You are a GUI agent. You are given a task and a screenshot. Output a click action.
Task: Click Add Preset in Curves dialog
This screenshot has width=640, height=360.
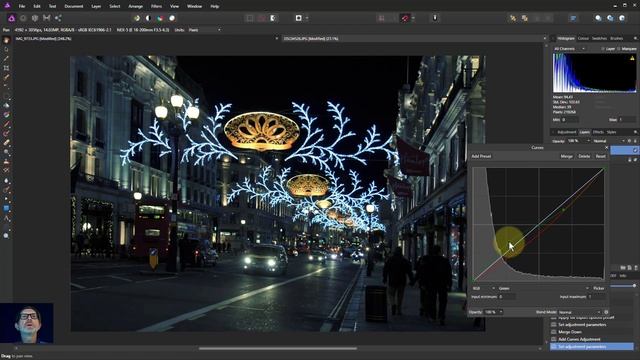pyautogui.click(x=481, y=156)
